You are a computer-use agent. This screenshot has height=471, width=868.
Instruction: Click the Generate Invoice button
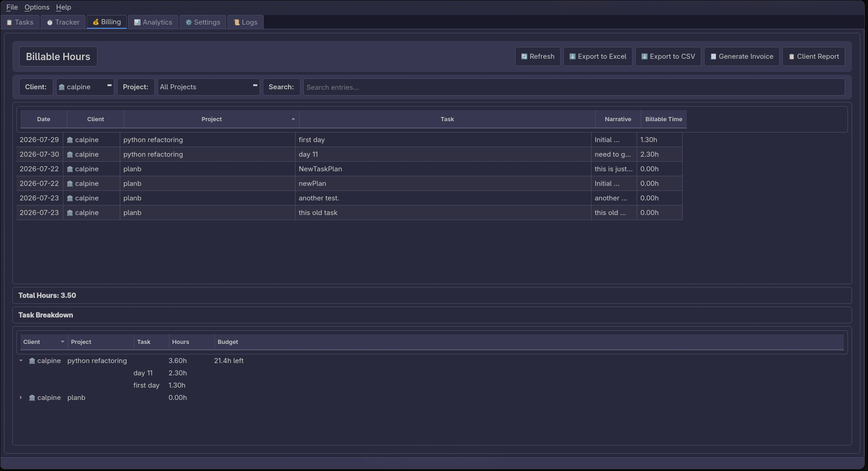pyautogui.click(x=742, y=56)
